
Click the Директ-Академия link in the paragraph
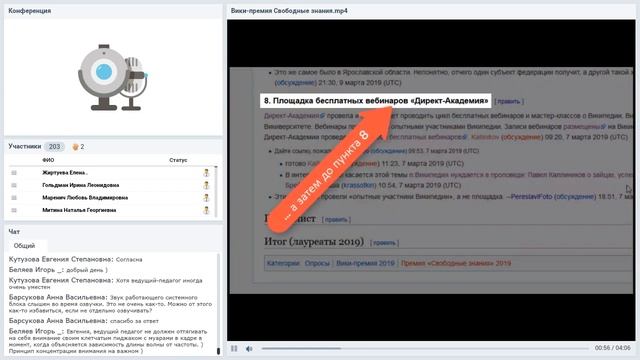pyautogui.click(x=292, y=116)
